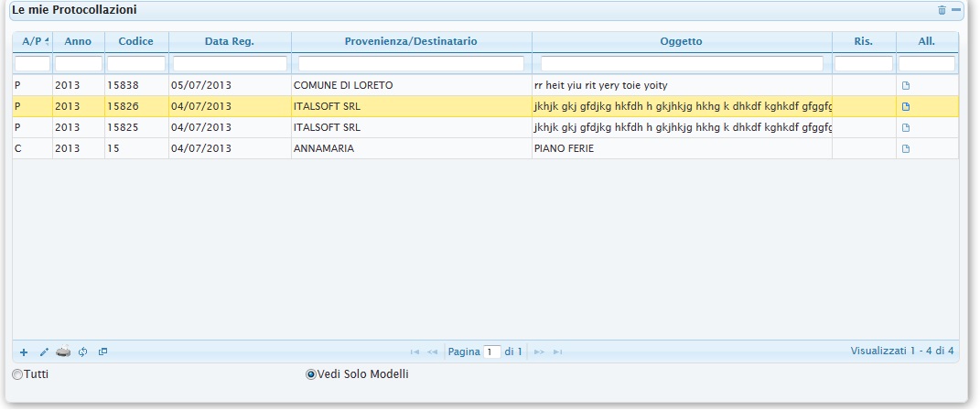The width and height of the screenshot is (980, 411).
Task: Click the Oggetto column header
Action: point(681,41)
